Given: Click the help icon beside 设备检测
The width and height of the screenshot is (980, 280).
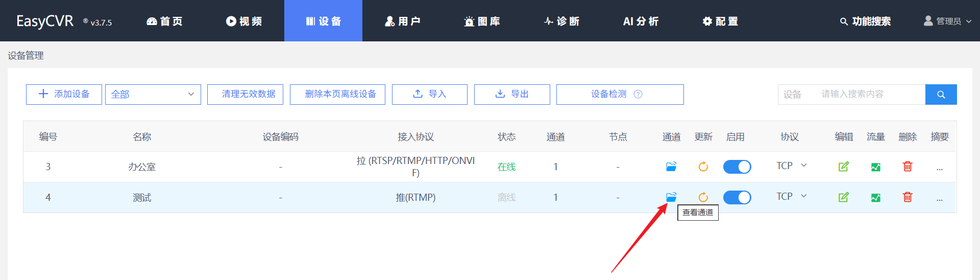Looking at the screenshot, I should click(x=638, y=94).
